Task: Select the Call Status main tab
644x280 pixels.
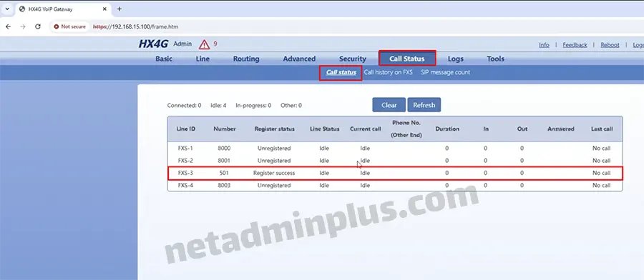Action: tap(407, 59)
